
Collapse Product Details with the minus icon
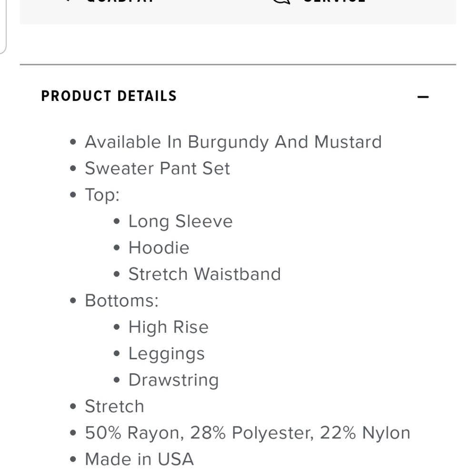tap(423, 97)
